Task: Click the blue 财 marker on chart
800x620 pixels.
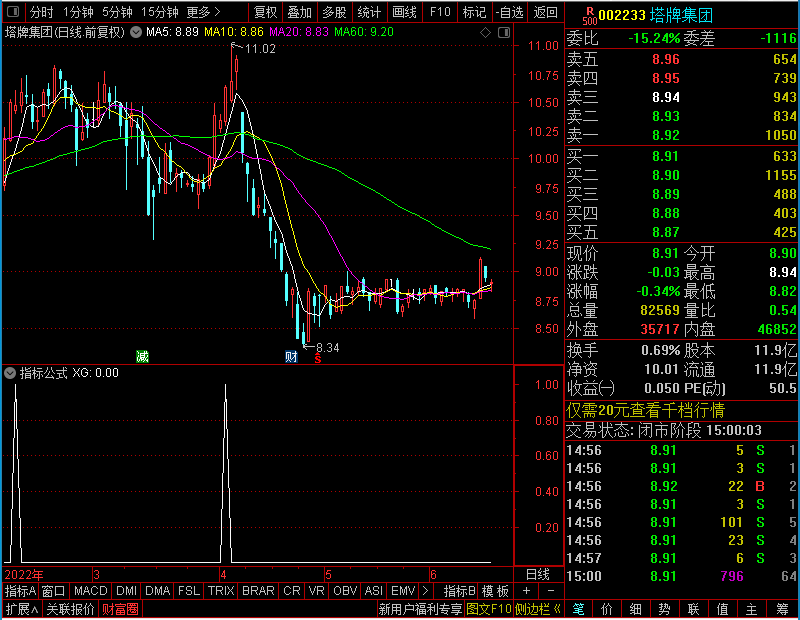Action: [291, 357]
